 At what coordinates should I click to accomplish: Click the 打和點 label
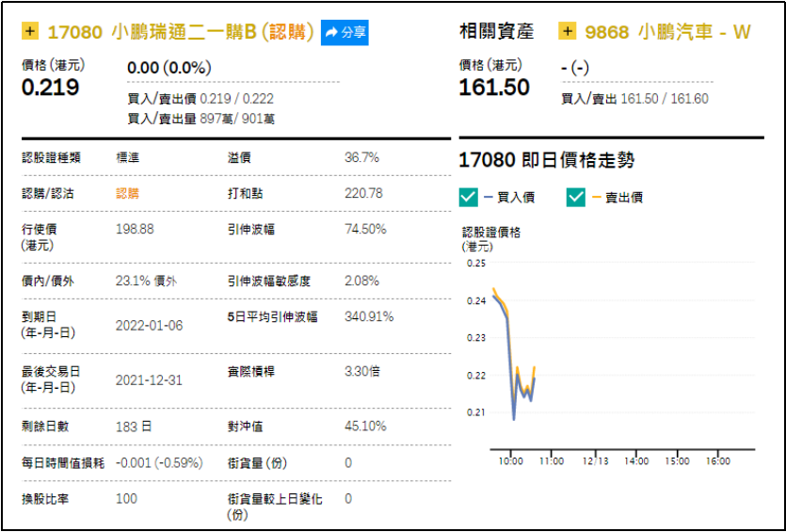coord(245,194)
